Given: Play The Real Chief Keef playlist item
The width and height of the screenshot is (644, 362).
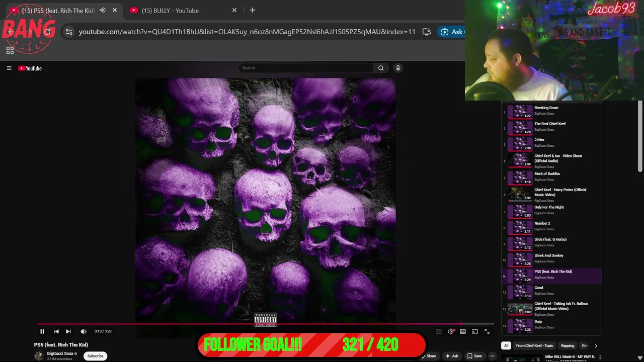Looking at the screenshot, I should (551, 127).
